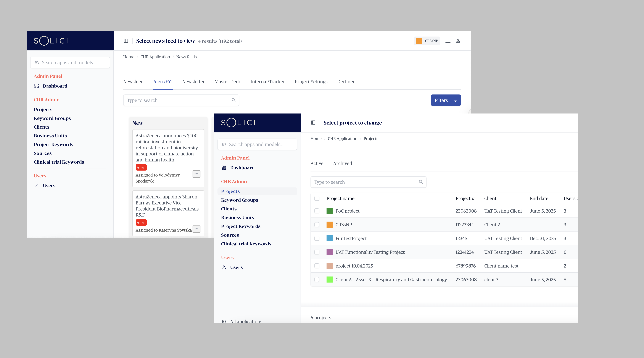Click Search apps and models in News feeds sidebar
This screenshot has height=358, width=644.
(70, 63)
